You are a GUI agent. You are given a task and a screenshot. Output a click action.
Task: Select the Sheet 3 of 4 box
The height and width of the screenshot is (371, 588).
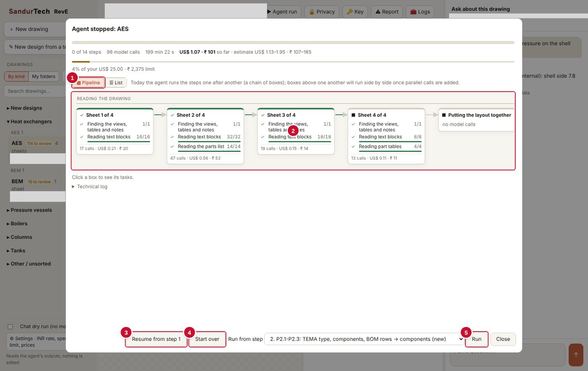[x=296, y=131]
